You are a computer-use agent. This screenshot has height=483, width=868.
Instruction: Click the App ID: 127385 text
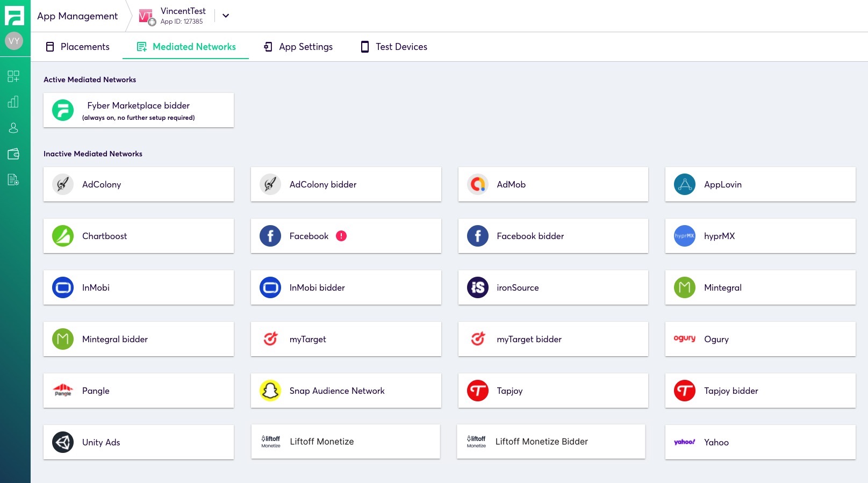click(x=182, y=21)
